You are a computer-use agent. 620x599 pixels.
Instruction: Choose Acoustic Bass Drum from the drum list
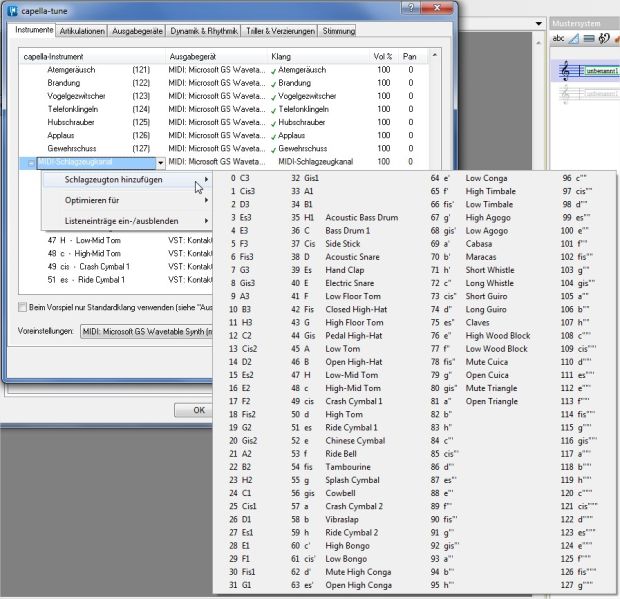pos(361,217)
